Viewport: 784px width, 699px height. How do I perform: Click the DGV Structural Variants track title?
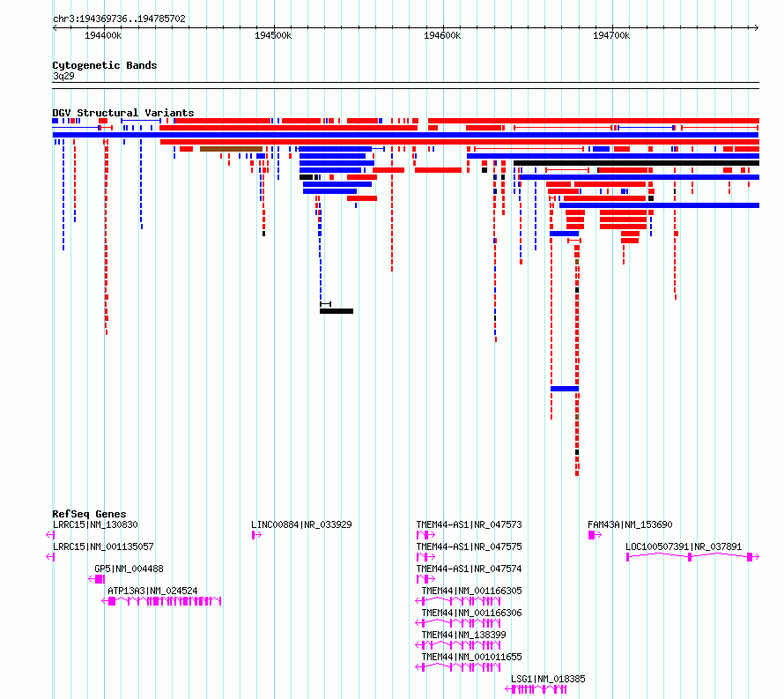123,113
